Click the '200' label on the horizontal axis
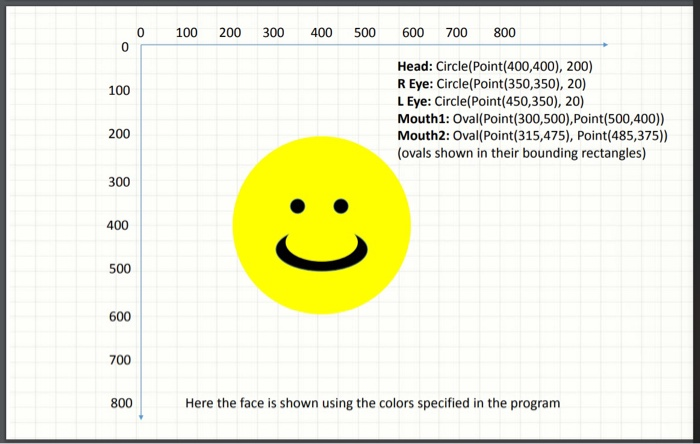Image resolution: width=700 pixels, height=444 pixels. [x=230, y=33]
